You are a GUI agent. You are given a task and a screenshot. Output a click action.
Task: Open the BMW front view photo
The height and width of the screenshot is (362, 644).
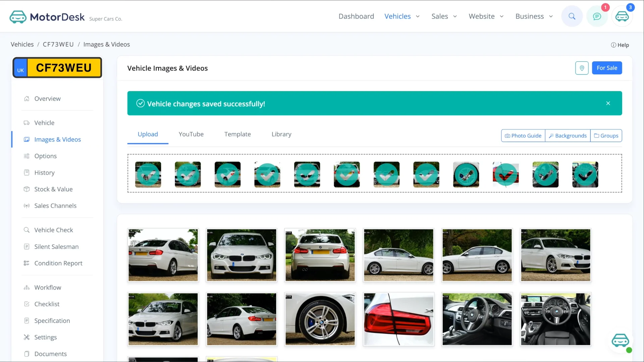241,255
